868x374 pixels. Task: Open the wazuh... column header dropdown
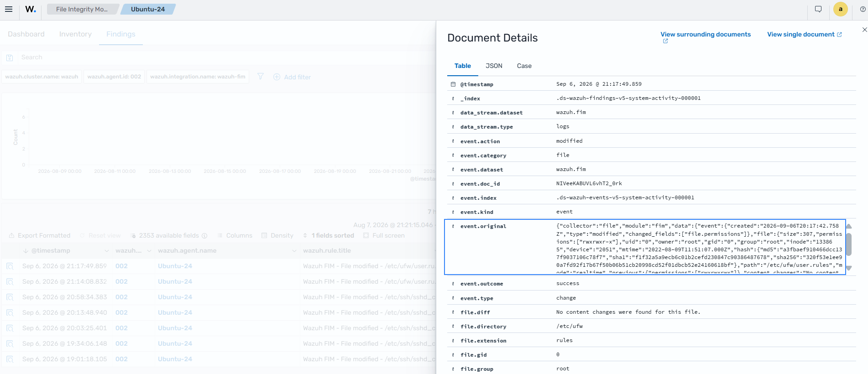[149, 251]
